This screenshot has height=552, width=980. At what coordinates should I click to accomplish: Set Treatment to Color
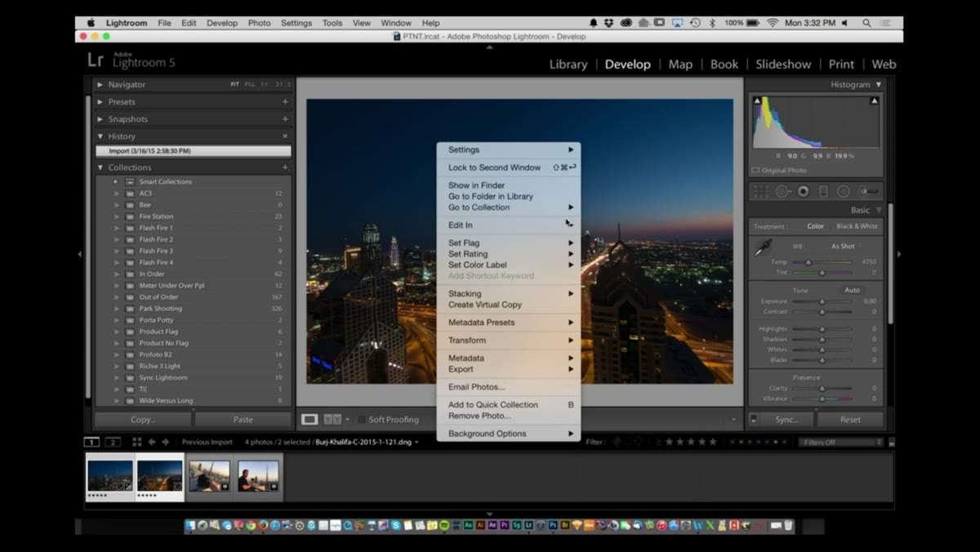click(816, 226)
